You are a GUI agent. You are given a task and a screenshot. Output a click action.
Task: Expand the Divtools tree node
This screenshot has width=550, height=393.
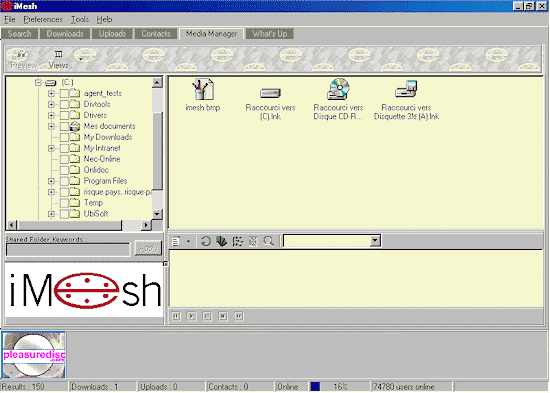point(51,105)
